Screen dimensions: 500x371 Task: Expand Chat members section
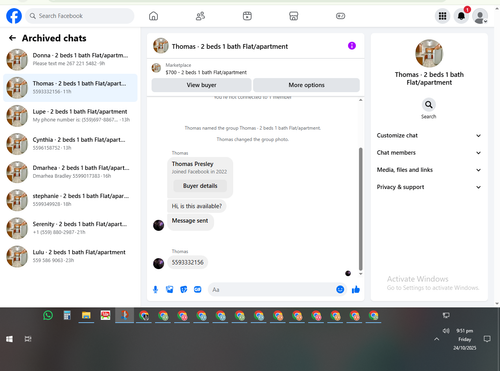coord(429,153)
